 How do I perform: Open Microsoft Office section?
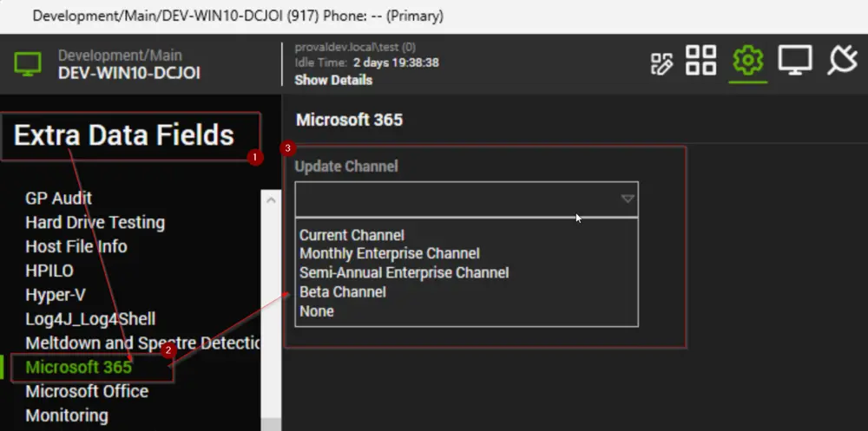point(87,391)
